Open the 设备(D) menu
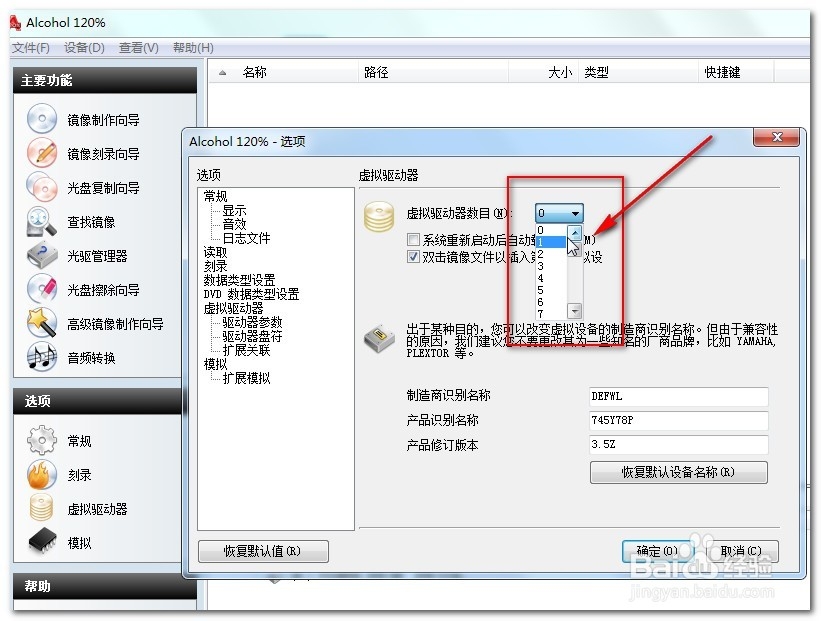This screenshot has height=621, width=821. pyautogui.click(x=84, y=48)
